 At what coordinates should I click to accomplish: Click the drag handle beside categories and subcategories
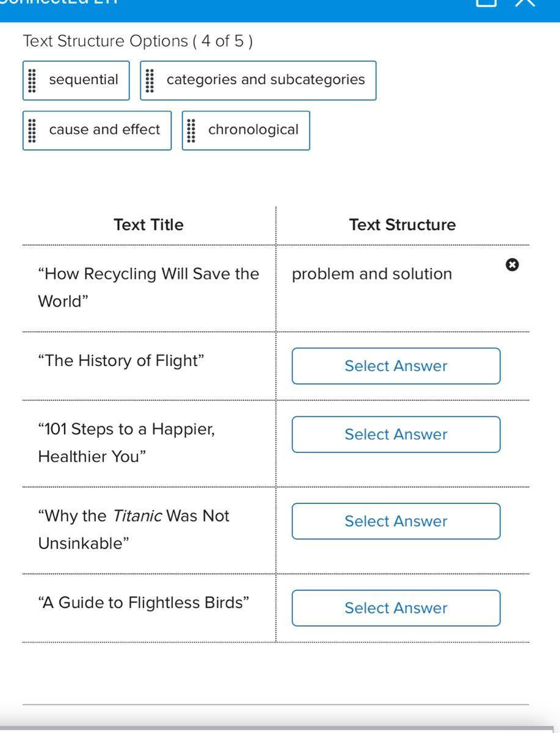pyautogui.click(x=150, y=80)
